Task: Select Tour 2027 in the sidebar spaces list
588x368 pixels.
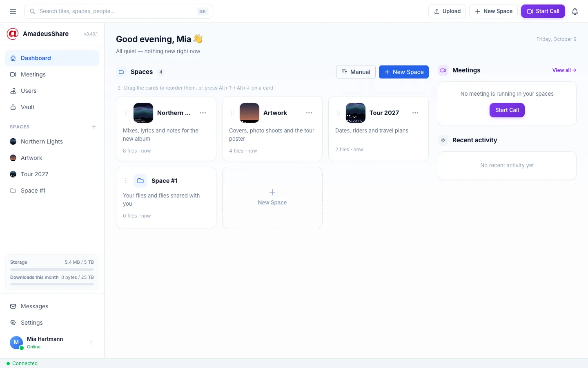Action: tap(52, 174)
